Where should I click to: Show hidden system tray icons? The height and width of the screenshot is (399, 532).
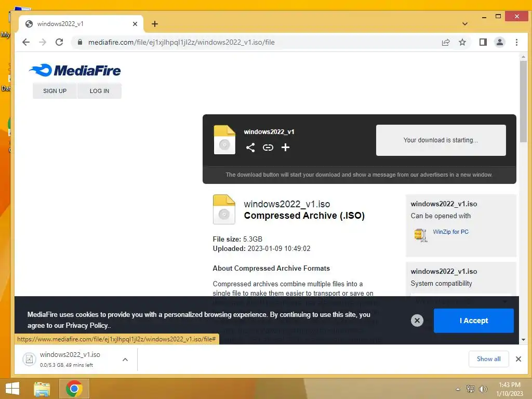(x=458, y=389)
